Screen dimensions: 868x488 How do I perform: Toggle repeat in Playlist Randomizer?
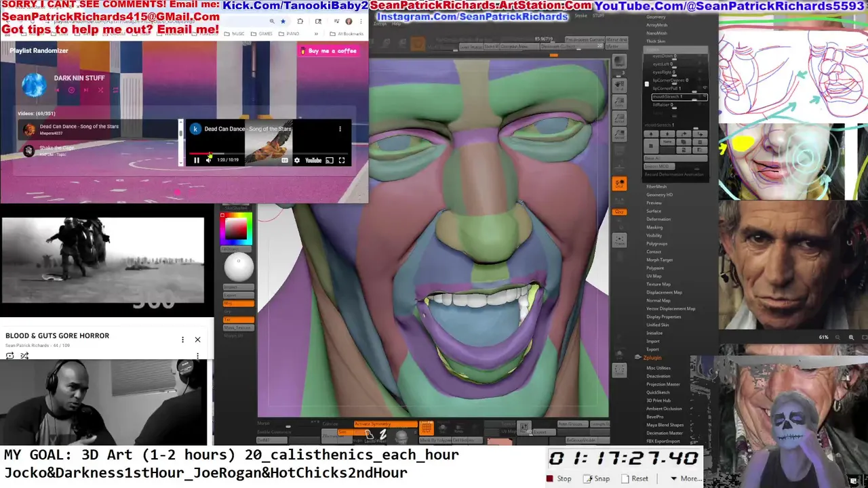(115, 90)
